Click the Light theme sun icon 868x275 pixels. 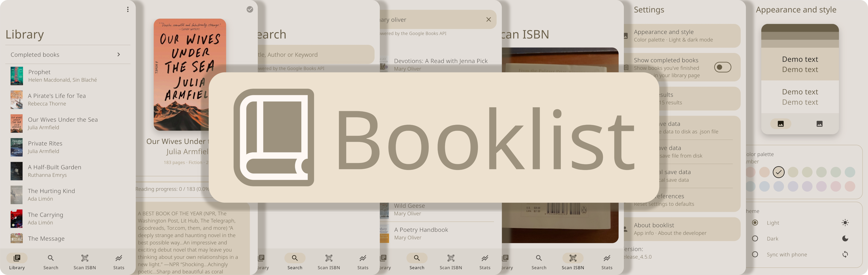coord(845,223)
